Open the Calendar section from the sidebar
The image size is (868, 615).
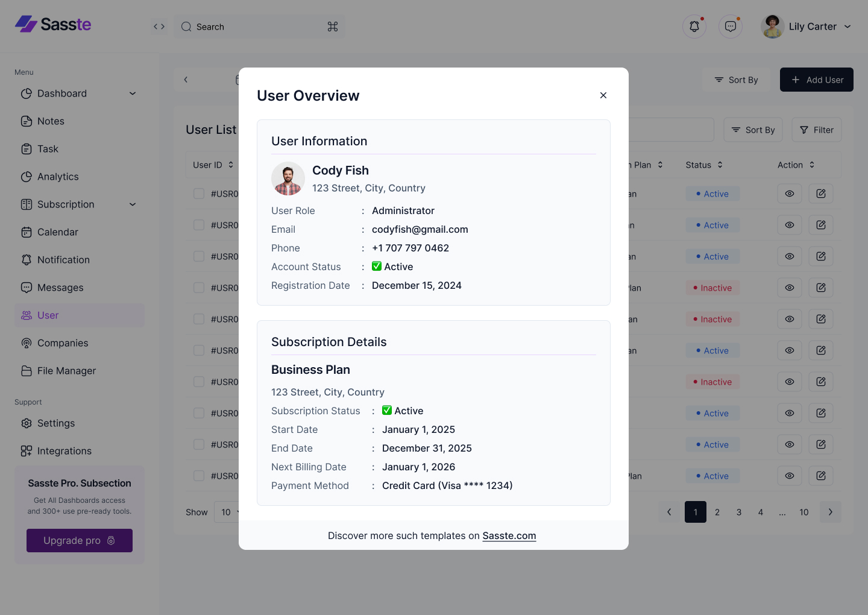click(x=27, y=232)
